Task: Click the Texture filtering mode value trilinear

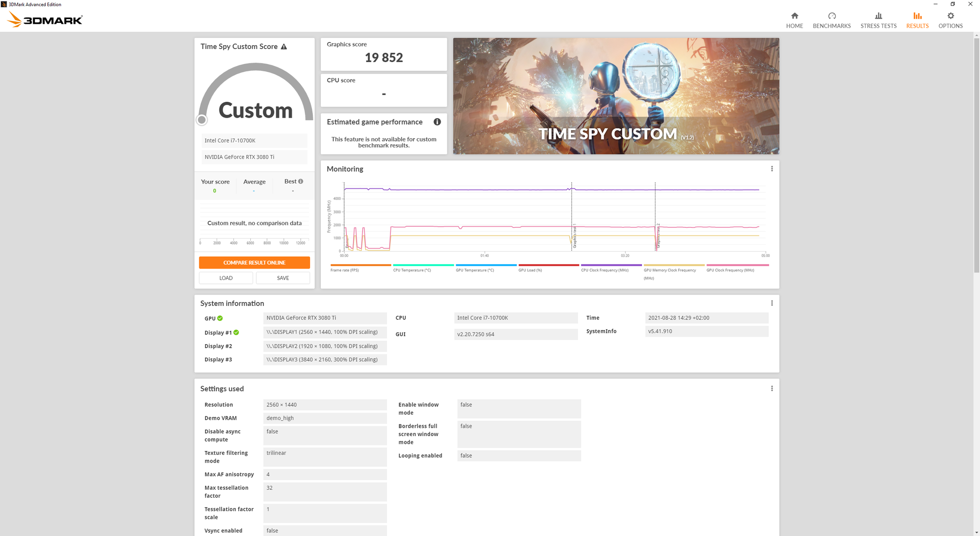Action: (x=325, y=457)
